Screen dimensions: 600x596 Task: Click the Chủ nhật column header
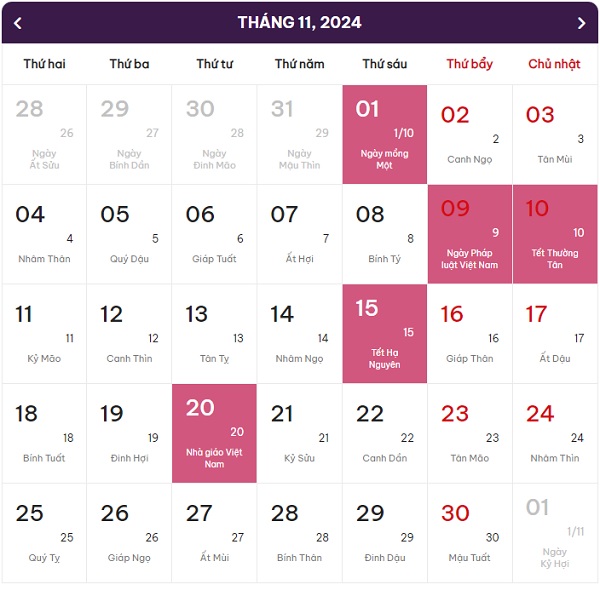point(554,64)
